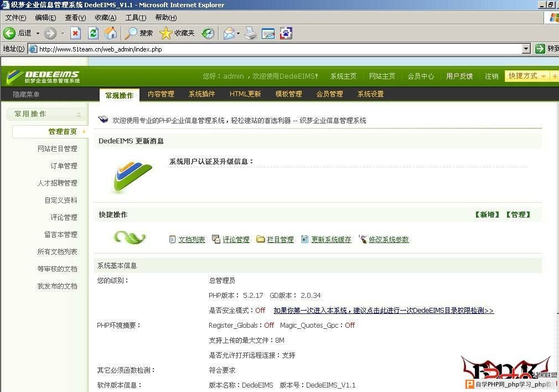Image resolution: width=559 pixels, height=392 pixels.
Task: Stop page loading with the red X icon
Action: coord(75,33)
